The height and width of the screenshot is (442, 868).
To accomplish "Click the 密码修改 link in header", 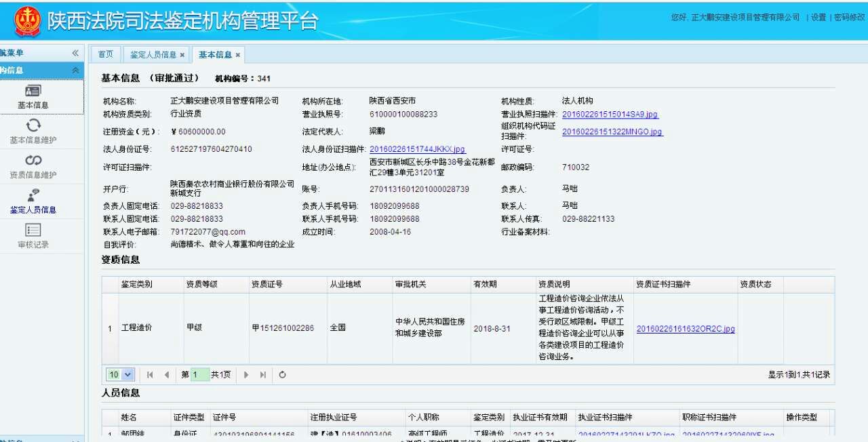I will click(x=848, y=18).
